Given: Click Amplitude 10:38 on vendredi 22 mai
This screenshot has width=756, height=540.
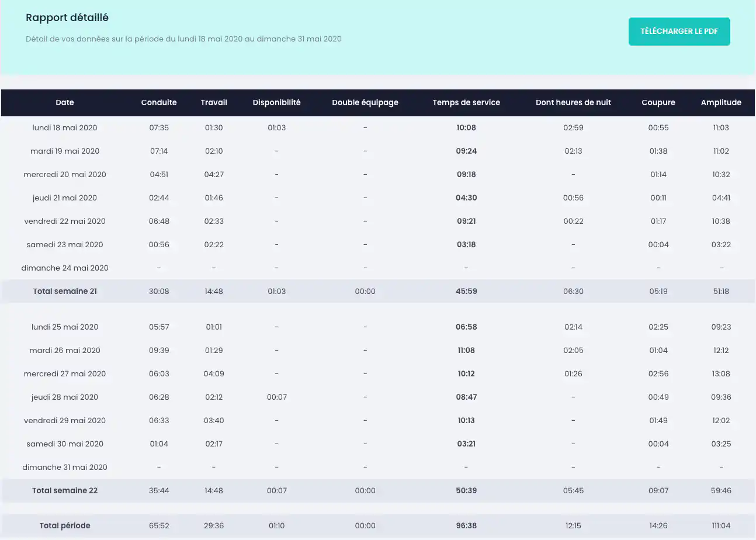Looking at the screenshot, I should [721, 221].
